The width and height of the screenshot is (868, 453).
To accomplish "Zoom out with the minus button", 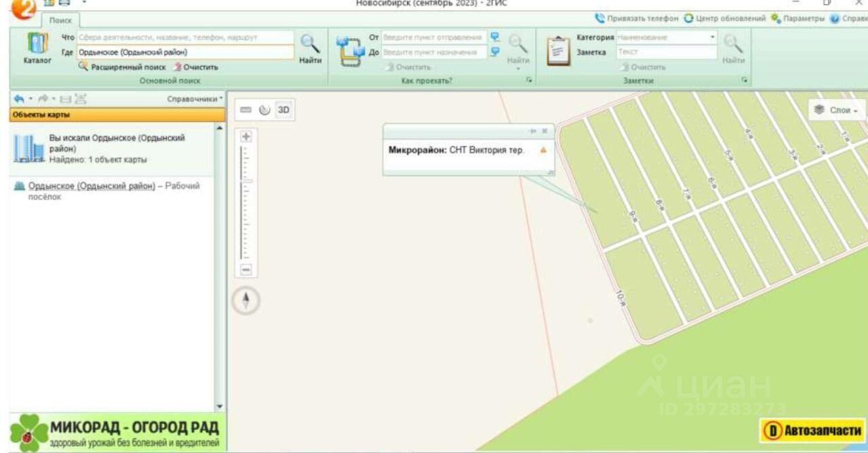I will click(x=246, y=270).
